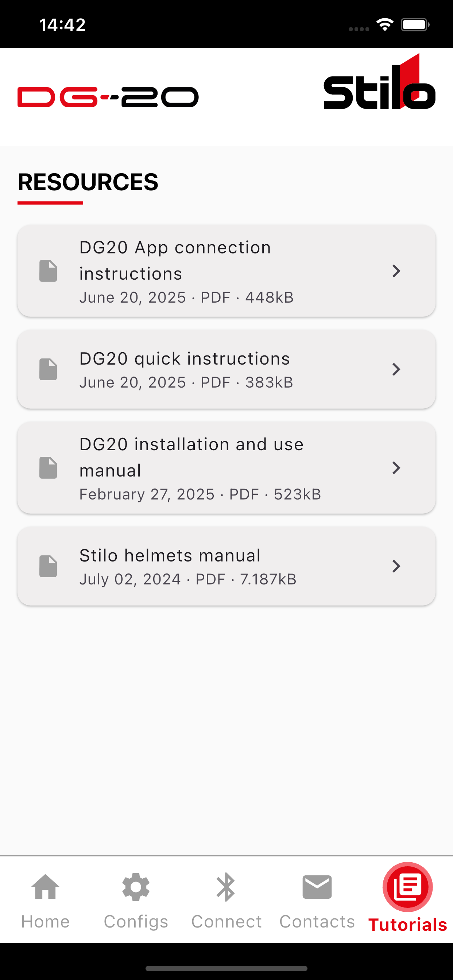Open the Stilo helmets manual entry

point(226,566)
